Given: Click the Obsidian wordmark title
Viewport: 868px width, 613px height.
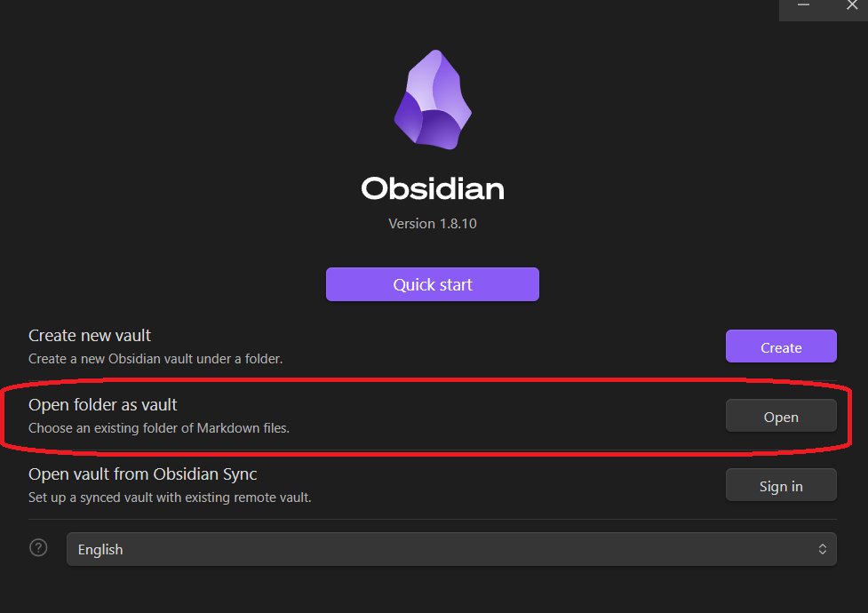Looking at the screenshot, I should (x=433, y=188).
